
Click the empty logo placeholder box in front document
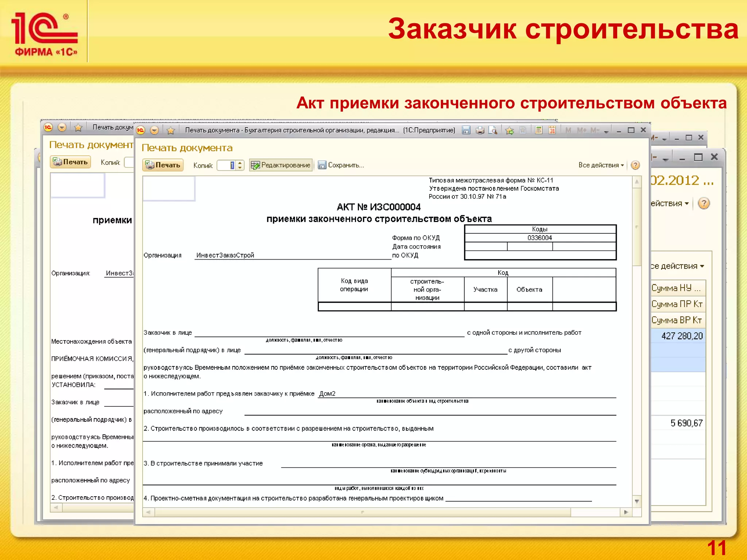pyautogui.click(x=169, y=188)
